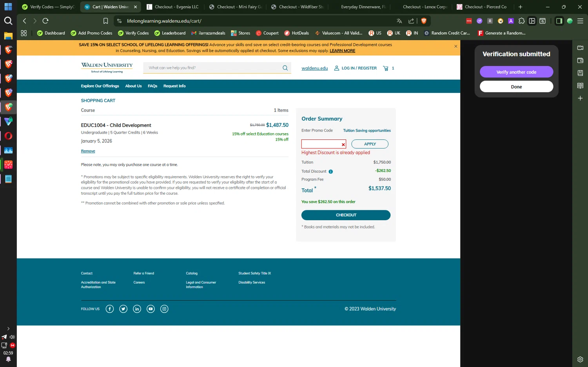The height and width of the screenshot is (367, 588).
Task: Click the Walden University logo
Action: tap(107, 67)
